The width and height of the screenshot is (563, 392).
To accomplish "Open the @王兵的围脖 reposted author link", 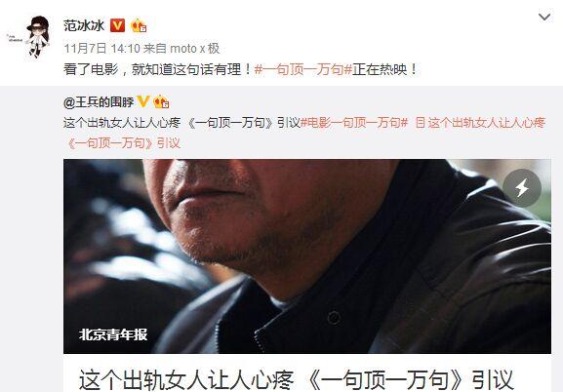I will [x=99, y=102].
